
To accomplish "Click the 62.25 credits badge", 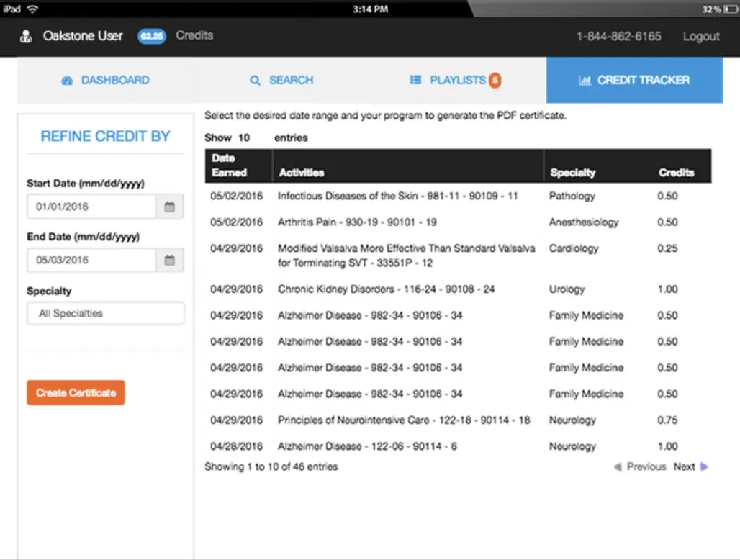I will coord(151,36).
